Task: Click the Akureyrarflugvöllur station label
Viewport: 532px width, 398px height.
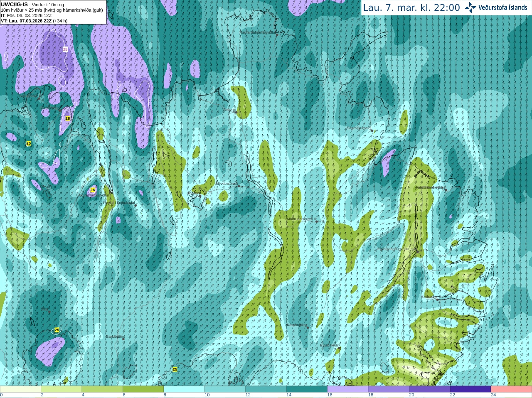Action: [94, 195]
